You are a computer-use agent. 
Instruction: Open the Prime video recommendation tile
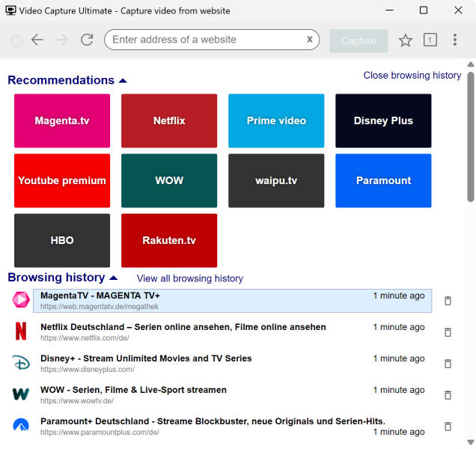pos(276,121)
